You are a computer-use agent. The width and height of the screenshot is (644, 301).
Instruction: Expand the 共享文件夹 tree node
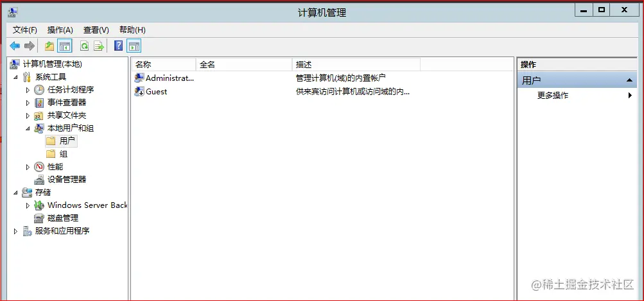click(28, 116)
